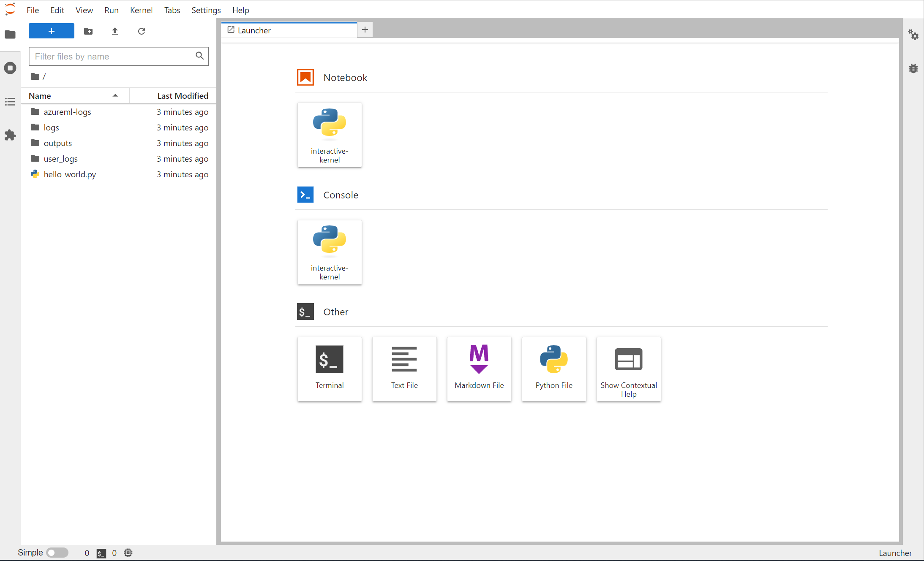Create new Python File
Screen dimensions: 924x561
(x=554, y=369)
